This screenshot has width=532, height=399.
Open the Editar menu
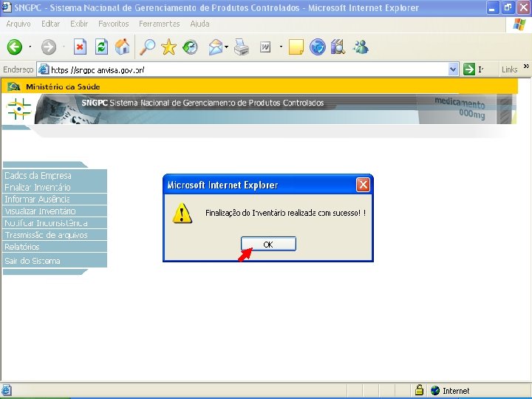(50, 24)
